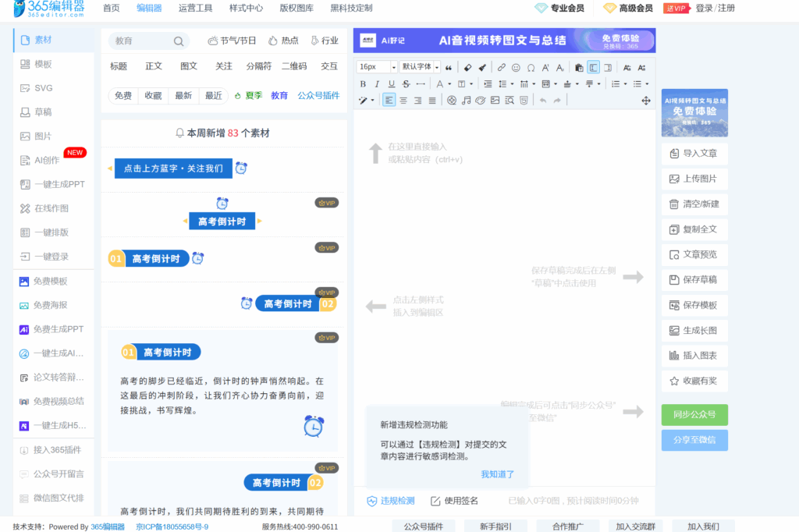Image resolution: width=799 pixels, height=532 pixels.
Task: Undo the last edit
Action: tap(543, 101)
